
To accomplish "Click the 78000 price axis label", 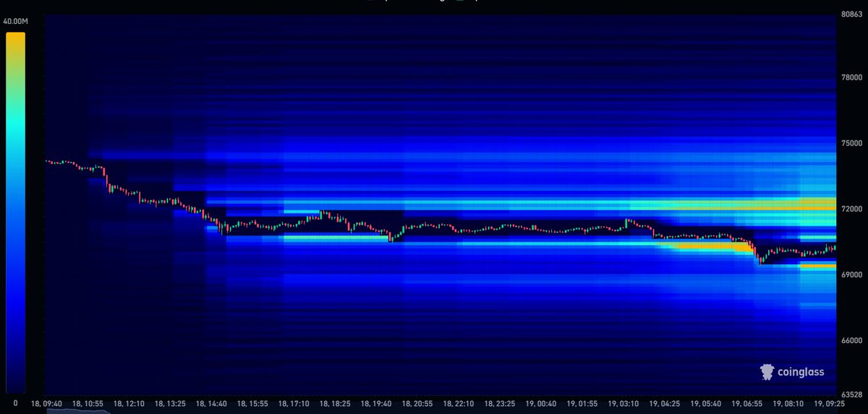I will 850,77.
